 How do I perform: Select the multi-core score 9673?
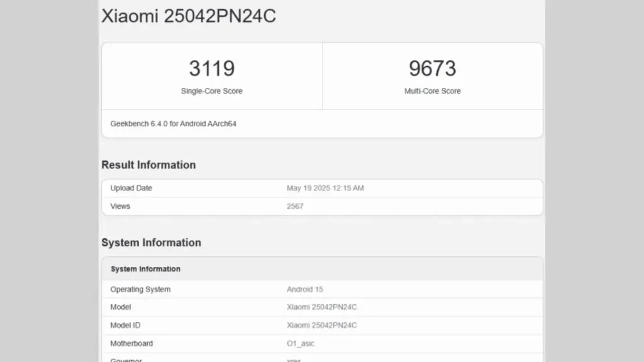(433, 68)
